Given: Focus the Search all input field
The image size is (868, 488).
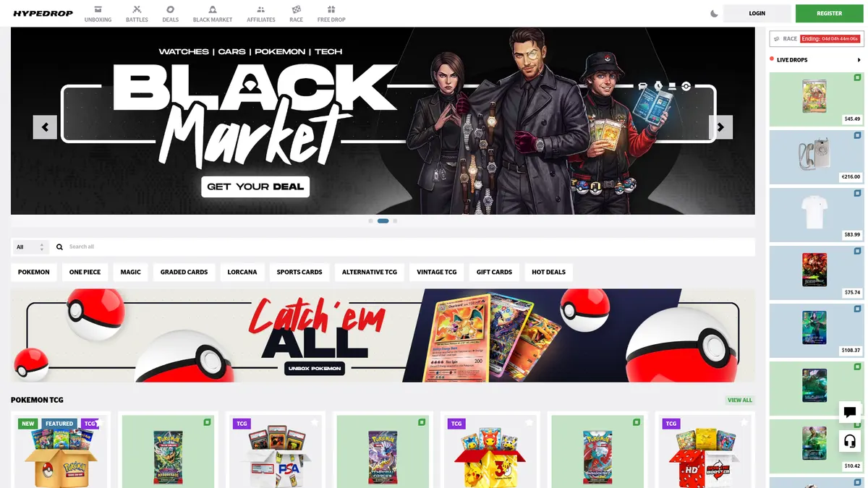Looking at the screenshot, I should point(409,247).
